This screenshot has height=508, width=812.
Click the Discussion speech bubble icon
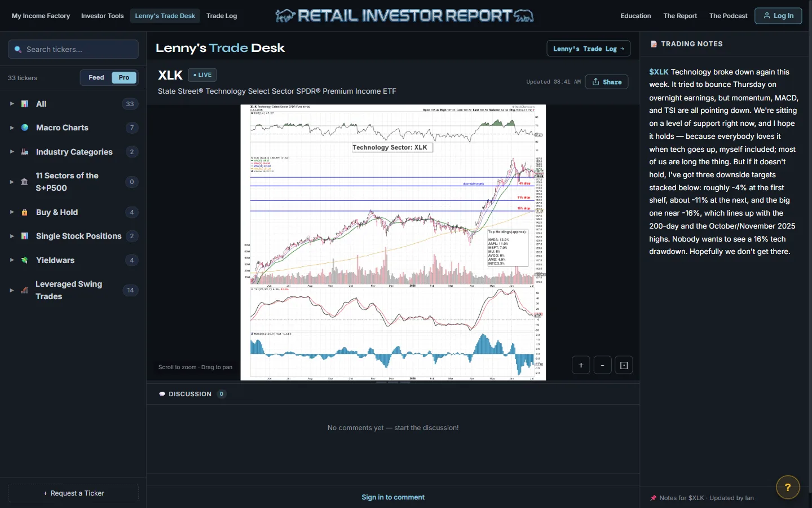tap(162, 394)
